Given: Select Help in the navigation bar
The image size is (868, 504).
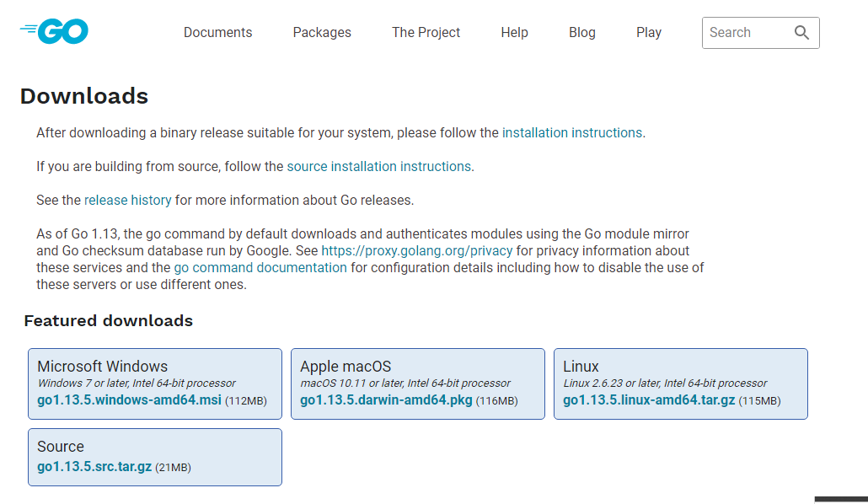Looking at the screenshot, I should click(514, 33).
